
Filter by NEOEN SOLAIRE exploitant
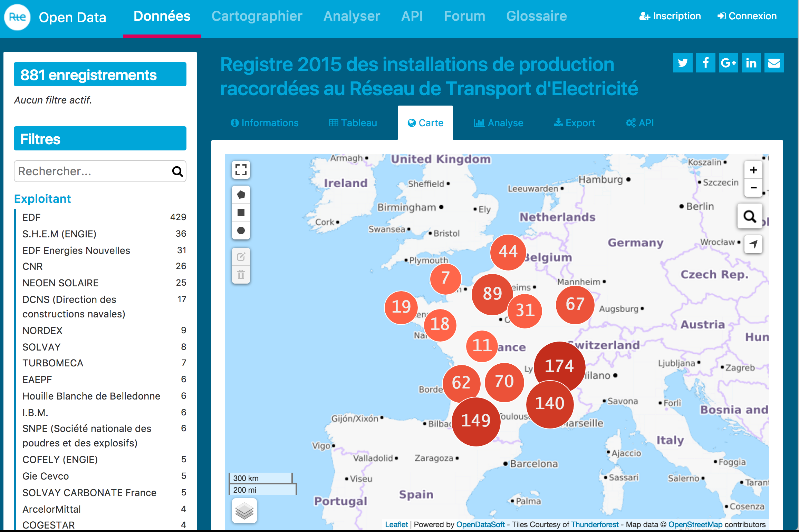point(60,283)
